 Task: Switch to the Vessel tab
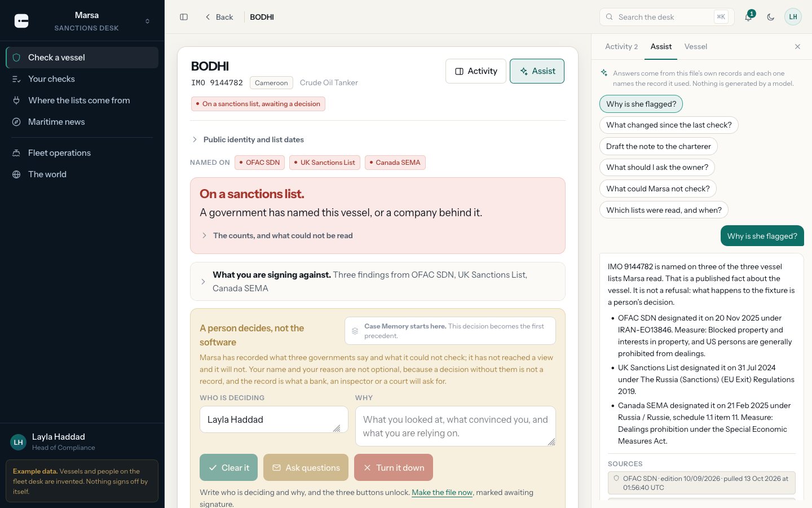[696, 47]
